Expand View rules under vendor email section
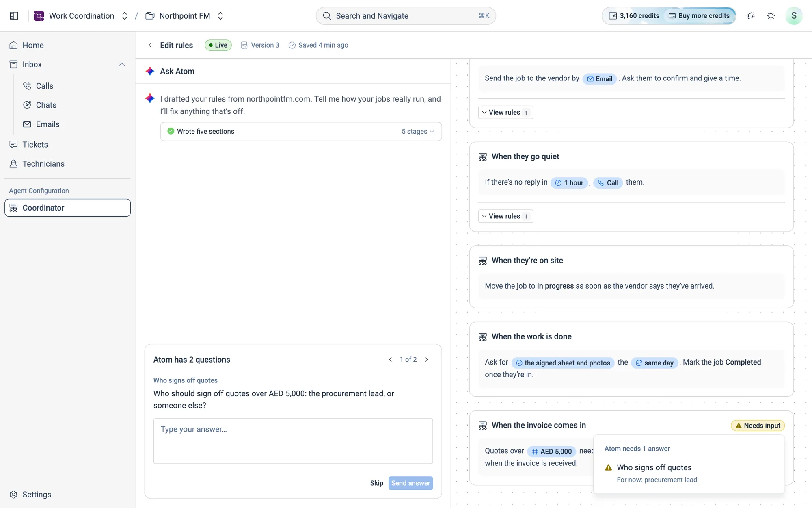 (x=505, y=113)
